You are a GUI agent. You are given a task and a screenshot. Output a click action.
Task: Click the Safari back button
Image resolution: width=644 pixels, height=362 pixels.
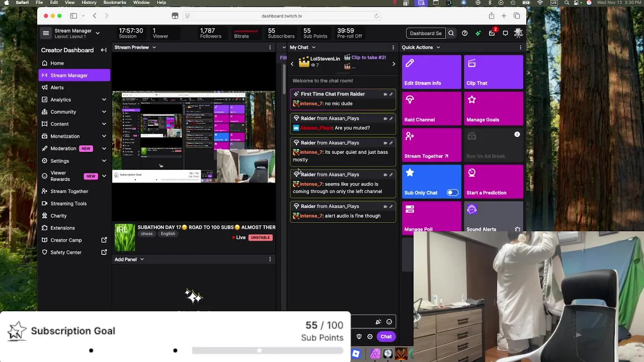(95, 16)
